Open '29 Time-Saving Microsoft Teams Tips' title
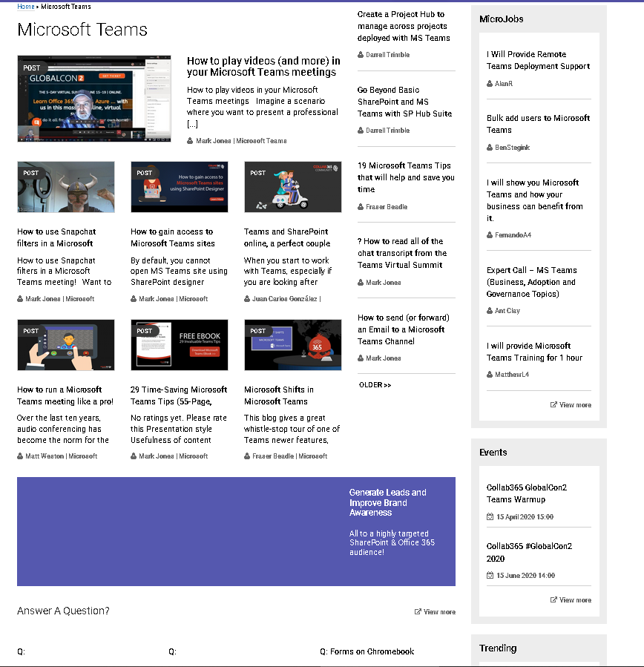Screen dimensions: 644x667 [x=179, y=395]
